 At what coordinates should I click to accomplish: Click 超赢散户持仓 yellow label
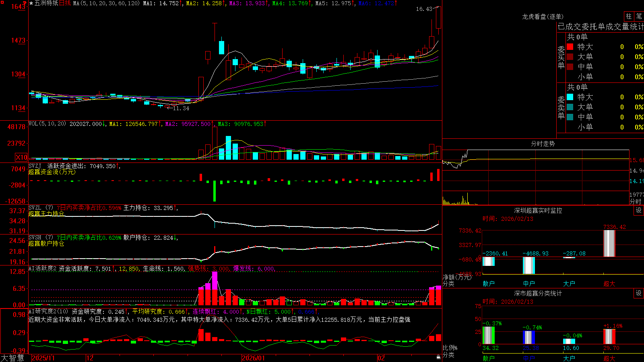pos(46,243)
